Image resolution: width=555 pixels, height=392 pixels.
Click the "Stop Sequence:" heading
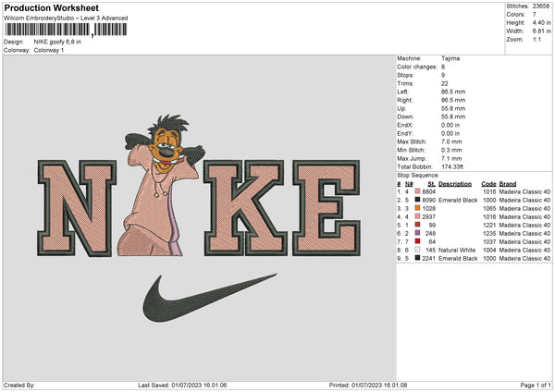click(418, 176)
